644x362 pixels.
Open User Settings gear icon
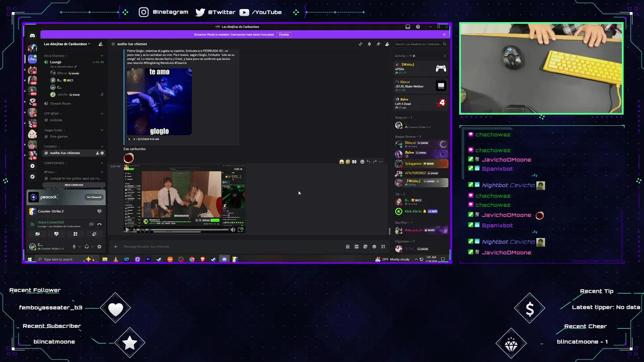[99, 247]
